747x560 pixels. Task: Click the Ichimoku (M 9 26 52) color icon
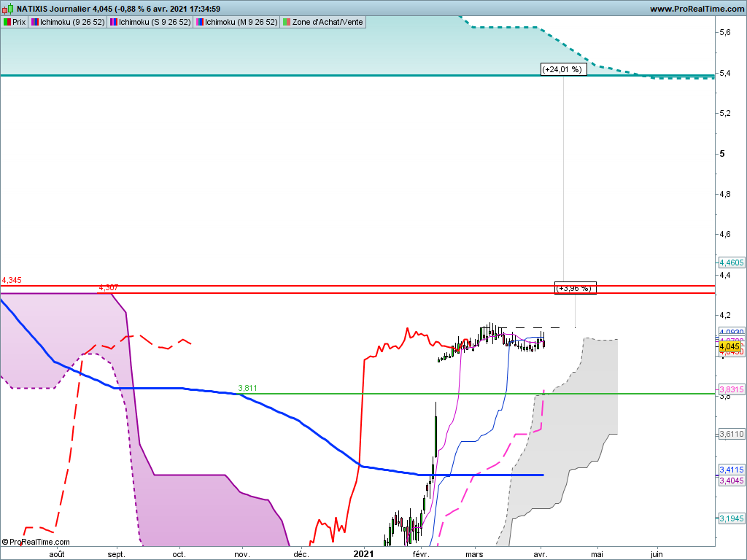coord(200,22)
